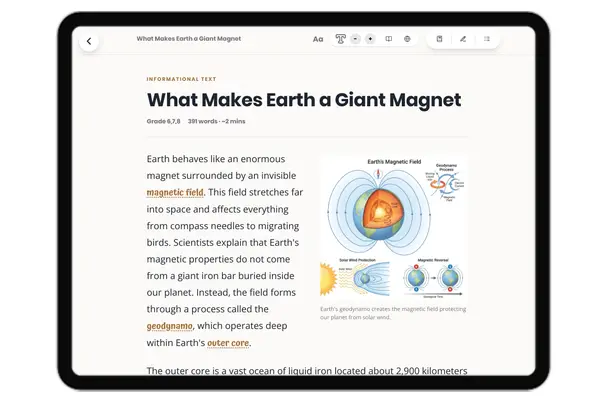The image size is (600, 400).
Task: Open the Earth's Magnetic Field diagram
Action: pos(393,227)
